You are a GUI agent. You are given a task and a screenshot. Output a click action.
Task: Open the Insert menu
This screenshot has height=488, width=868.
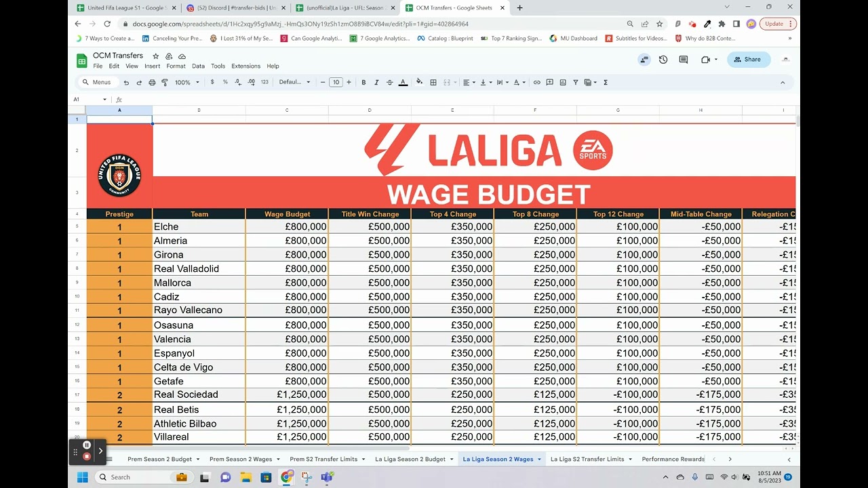point(152,66)
